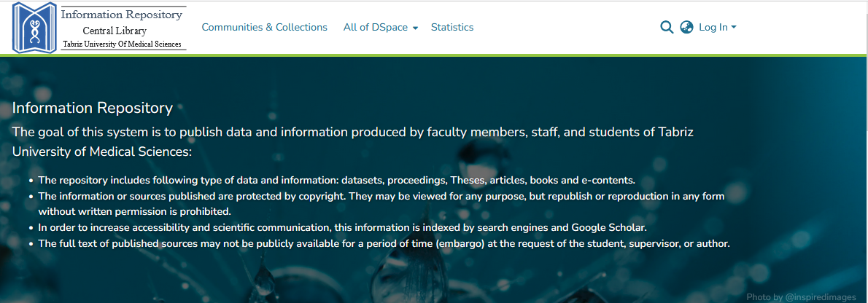
Task: Click the Log In text
Action: 713,28
